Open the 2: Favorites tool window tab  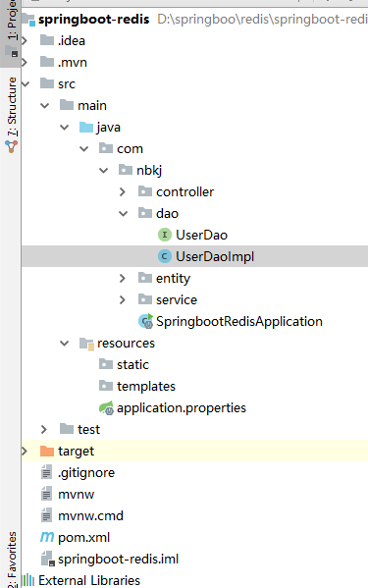click(12, 560)
